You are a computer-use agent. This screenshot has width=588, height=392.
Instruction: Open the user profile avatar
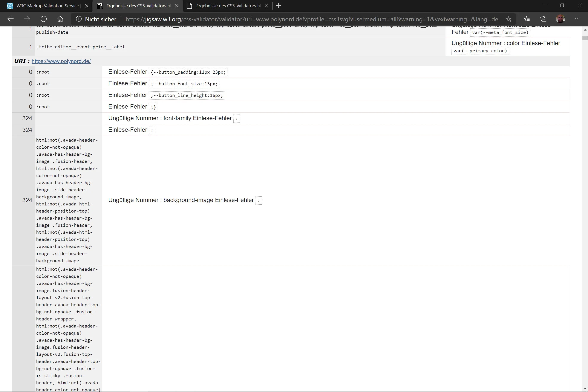point(560,19)
